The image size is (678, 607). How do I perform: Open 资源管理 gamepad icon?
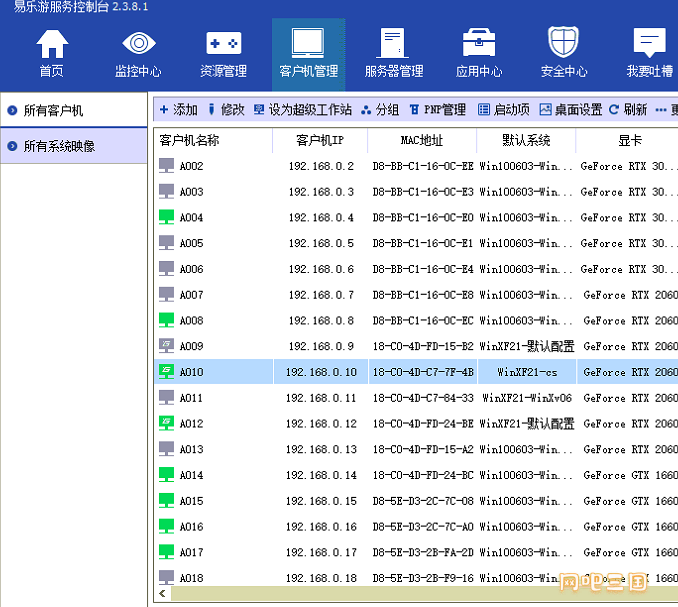coord(223,46)
